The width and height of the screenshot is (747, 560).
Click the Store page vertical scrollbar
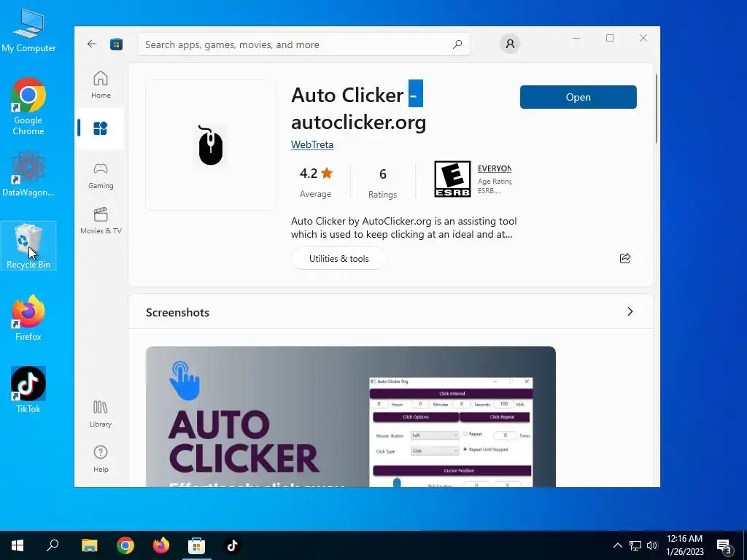(656, 109)
